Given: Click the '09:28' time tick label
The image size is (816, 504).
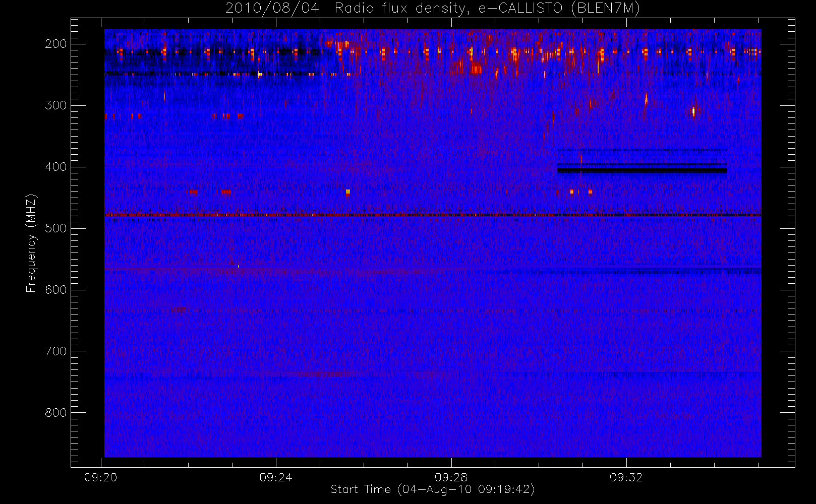Looking at the screenshot, I should tap(451, 477).
